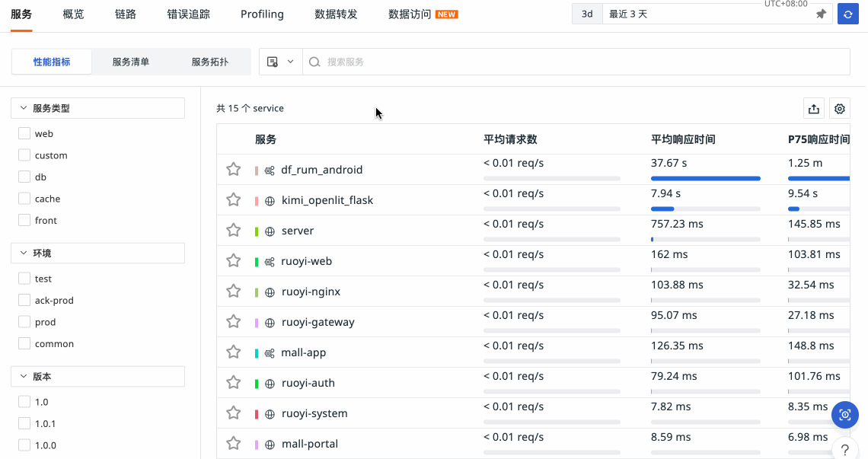
Task: Click df_rum_android response time bar
Action: pos(706,178)
